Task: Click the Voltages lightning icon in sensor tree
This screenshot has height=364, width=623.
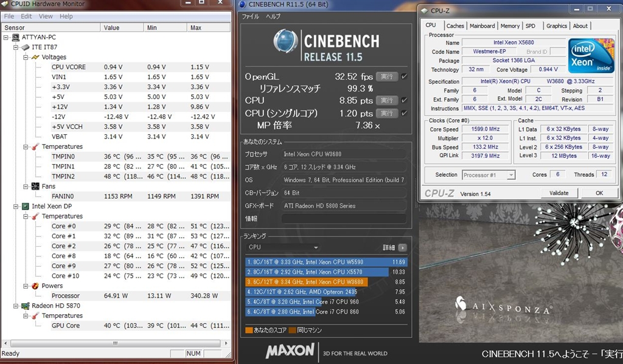Action: 35,57
